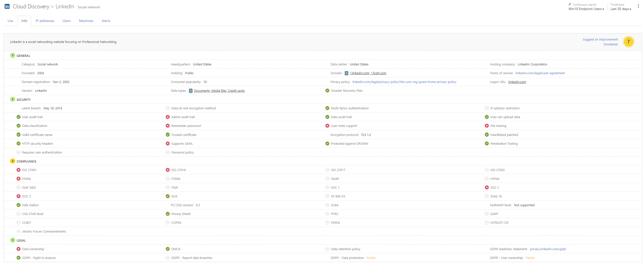
Task: Click the PCI DSS version 3.1 value
Action: [x=198, y=205]
